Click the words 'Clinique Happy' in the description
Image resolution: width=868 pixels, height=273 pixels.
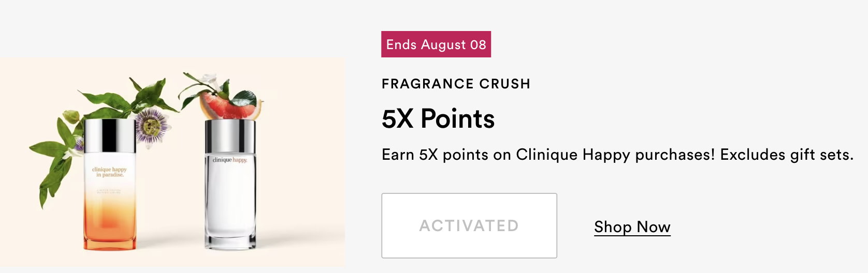(x=573, y=155)
